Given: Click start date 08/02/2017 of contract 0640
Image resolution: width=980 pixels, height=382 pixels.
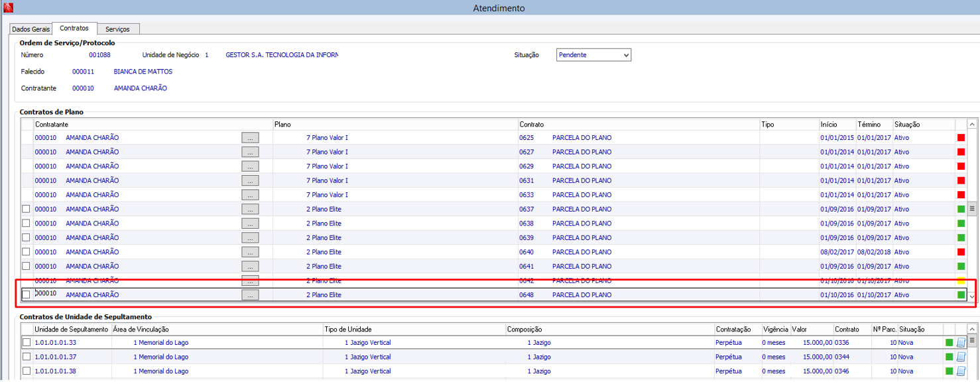Looking at the screenshot, I should 837,252.
